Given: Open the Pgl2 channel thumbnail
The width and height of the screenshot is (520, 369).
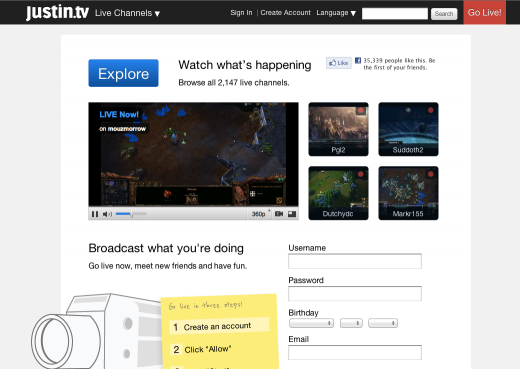Looking at the screenshot, I should coord(338,129).
